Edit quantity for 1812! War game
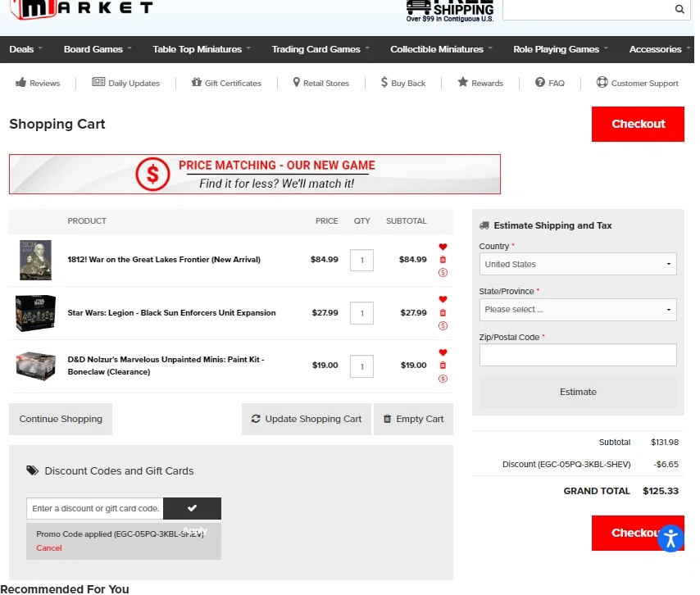This screenshot has width=700, height=595. [361, 261]
